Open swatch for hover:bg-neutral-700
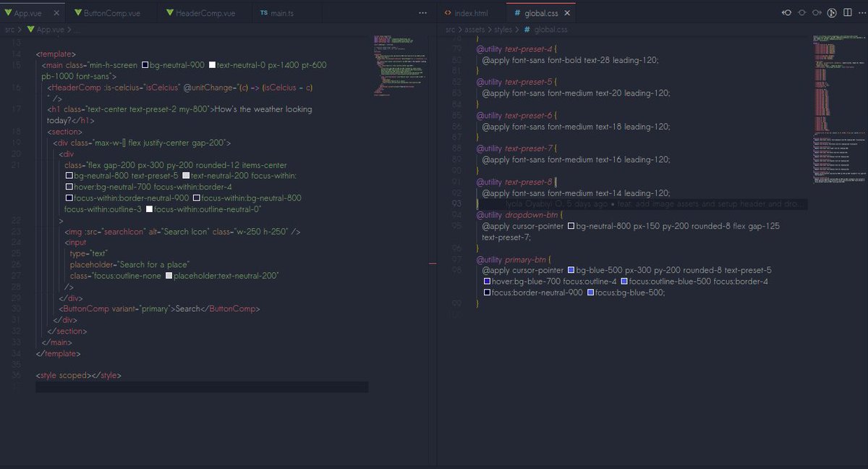 (x=69, y=187)
